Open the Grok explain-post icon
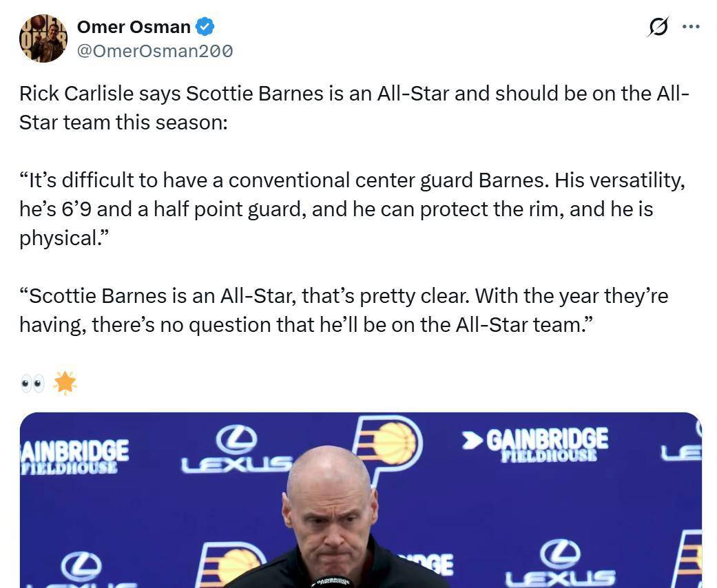The width and height of the screenshot is (717, 588). pyautogui.click(x=658, y=27)
